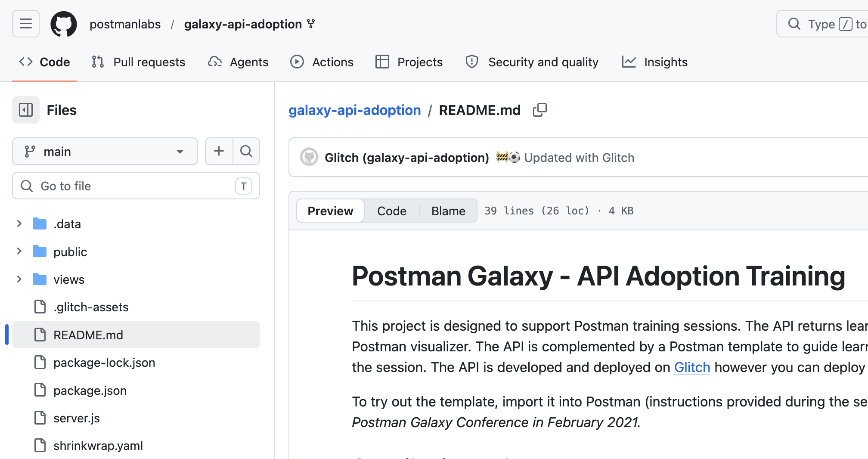Copy the file path icon
This screenshot has height=459, width=868.
[x=540, y=110]
